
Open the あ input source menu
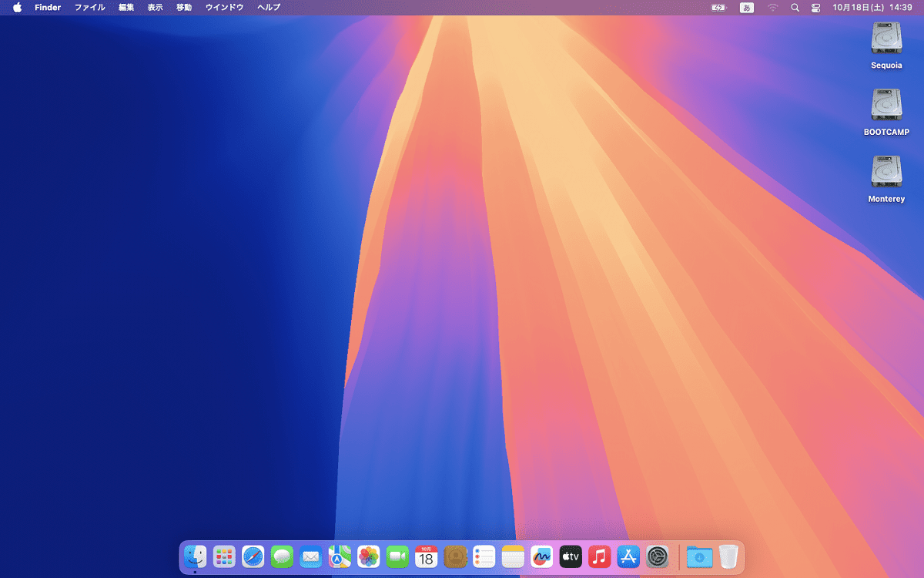(747, 7)
